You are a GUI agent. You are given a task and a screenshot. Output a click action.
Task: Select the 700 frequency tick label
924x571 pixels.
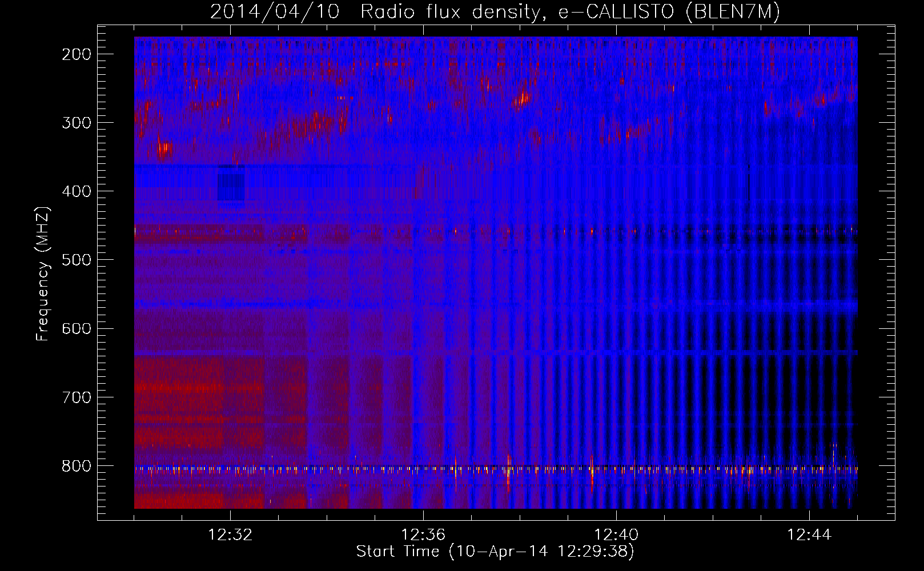pyautogui.click(x=77, y=397)
